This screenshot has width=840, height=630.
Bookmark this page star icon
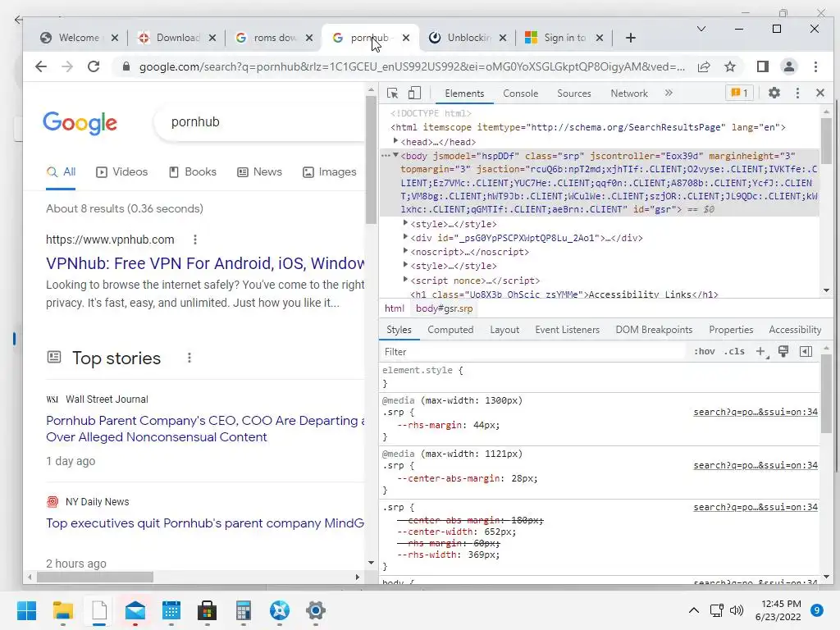[x=729, y=66]
